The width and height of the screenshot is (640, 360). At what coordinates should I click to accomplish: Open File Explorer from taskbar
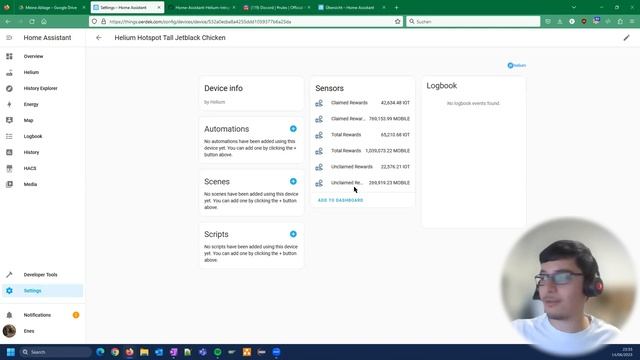[144, 352]
